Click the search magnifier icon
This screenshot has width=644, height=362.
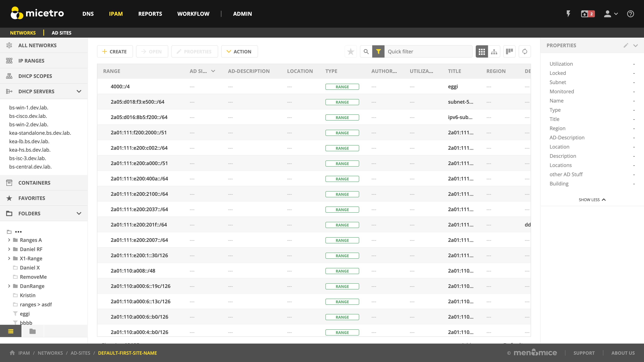click(x=366, y=52)
